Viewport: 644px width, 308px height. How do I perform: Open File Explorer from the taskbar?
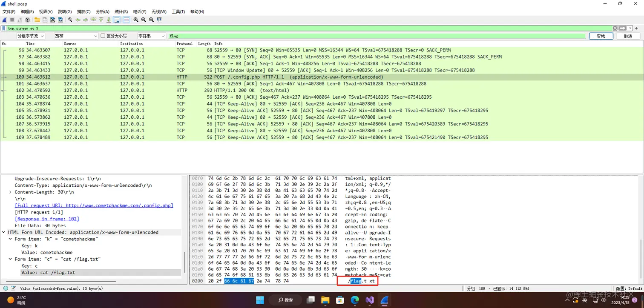tap(325, 300)
